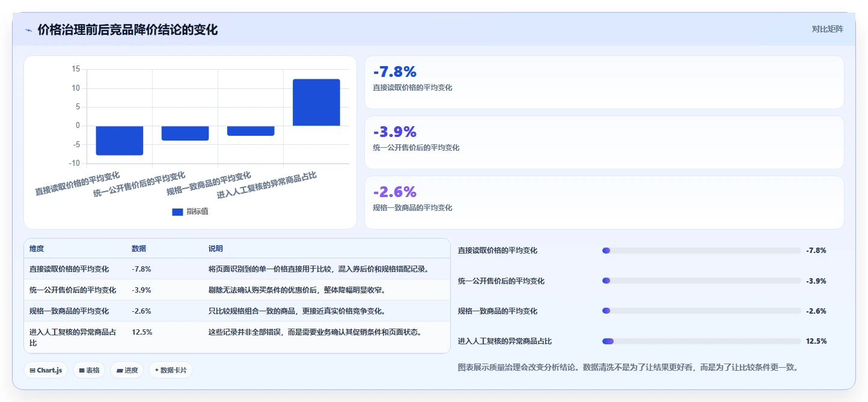Image resolution: width=868 pixels, height=402 pixels.
Task: Click the bar for 直接读取价格的平均变化 in the chart
Action: pyautogui.click(x=120, y=141)
